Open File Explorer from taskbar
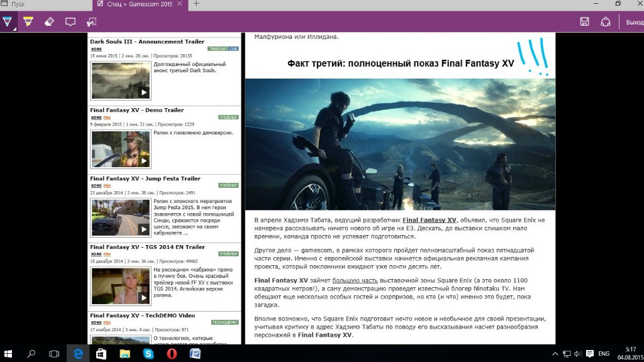 (125, 353)
